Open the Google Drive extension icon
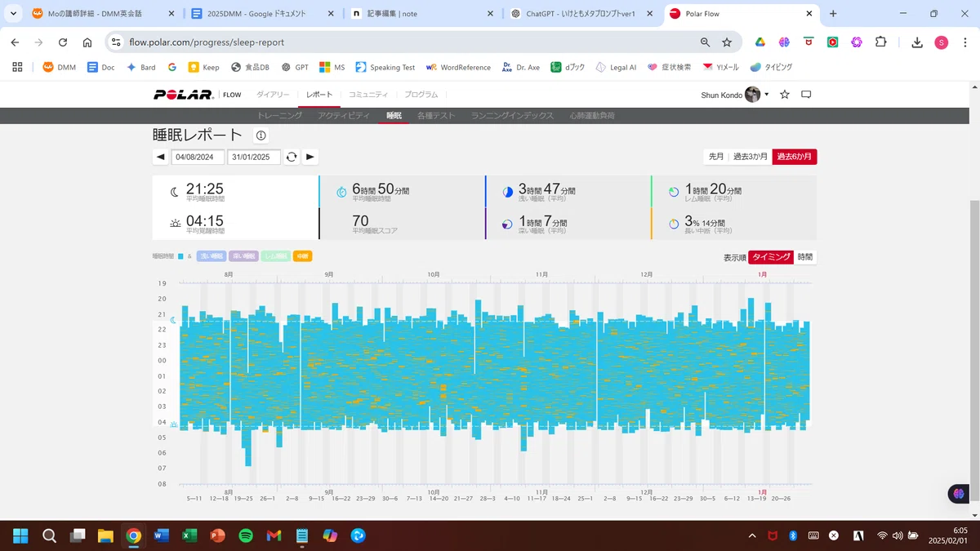The image size is (980, 551). [759, 42]
